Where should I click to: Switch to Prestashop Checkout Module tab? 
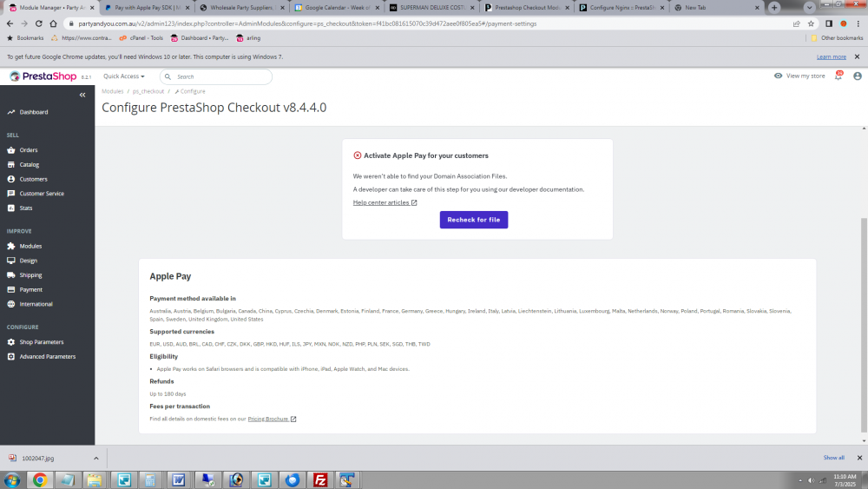point(527,8)
